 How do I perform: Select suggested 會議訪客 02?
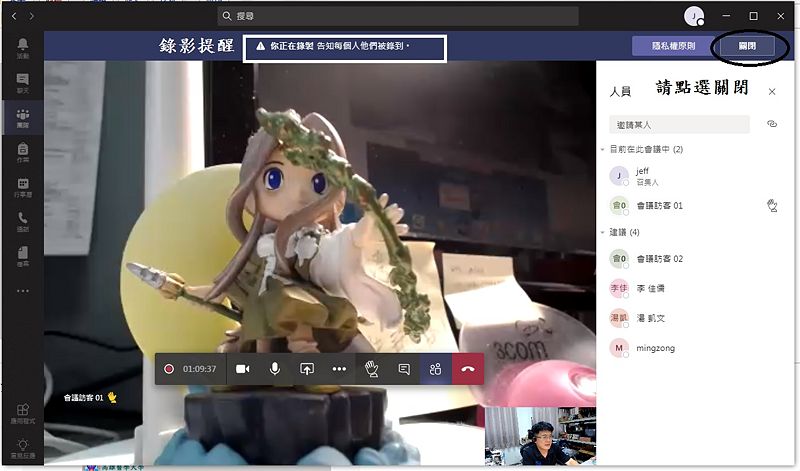(x=695, y=259)
